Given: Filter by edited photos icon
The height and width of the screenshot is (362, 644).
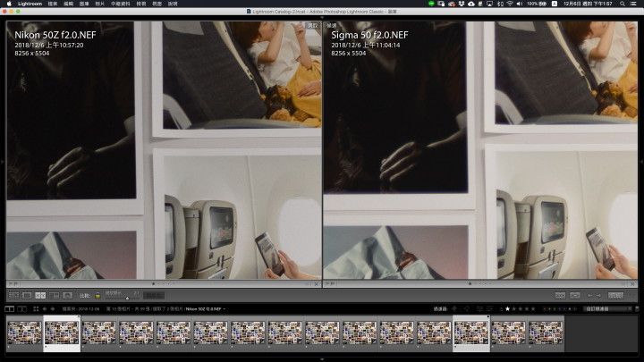Looking at the screenshot, I should click(479, 308).
